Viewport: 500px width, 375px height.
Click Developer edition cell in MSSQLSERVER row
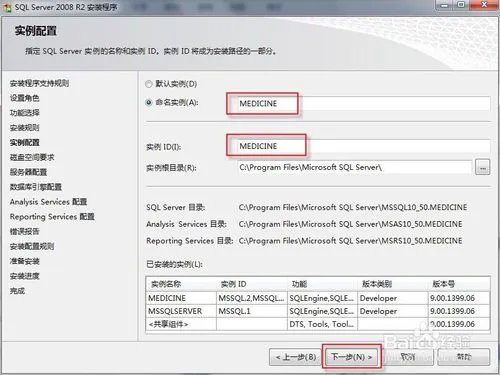393,311
